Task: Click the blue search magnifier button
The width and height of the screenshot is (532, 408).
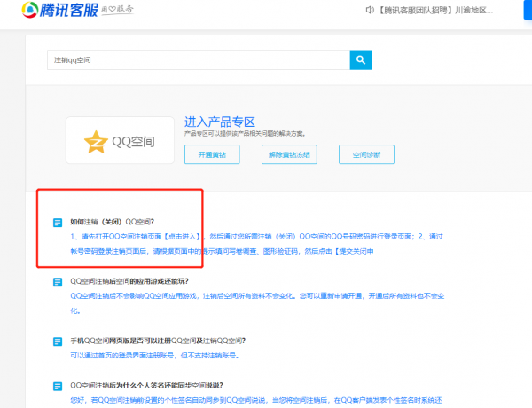Action: click(x=361, y=60)
